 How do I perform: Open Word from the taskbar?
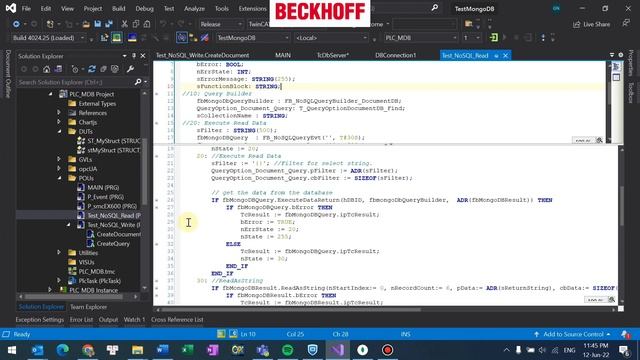coord(162,350)
